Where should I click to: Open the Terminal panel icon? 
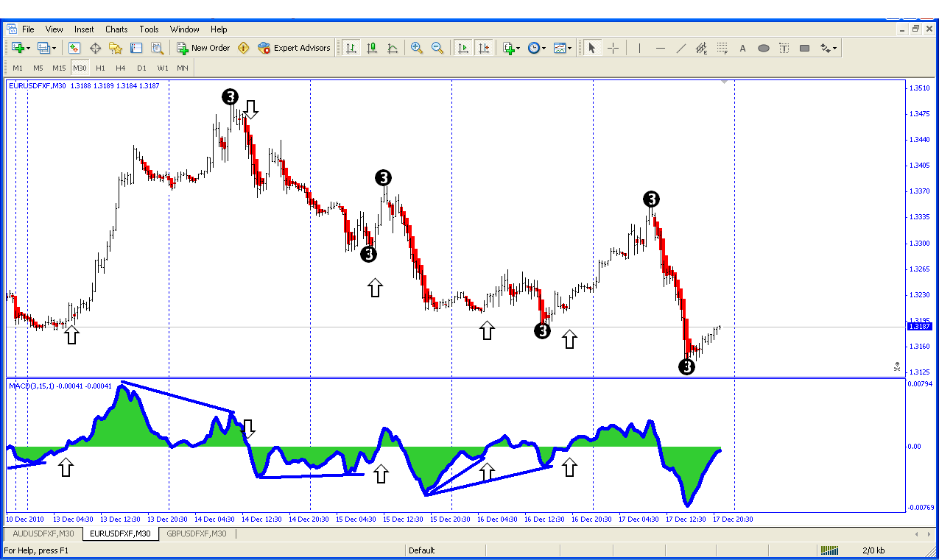(x=136, y=48)
